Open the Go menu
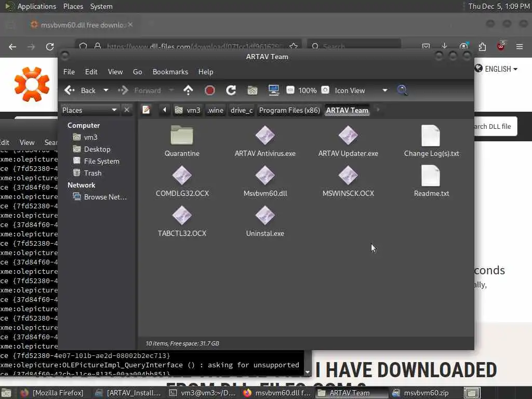 pyautogui.click(x=137, y=72)
